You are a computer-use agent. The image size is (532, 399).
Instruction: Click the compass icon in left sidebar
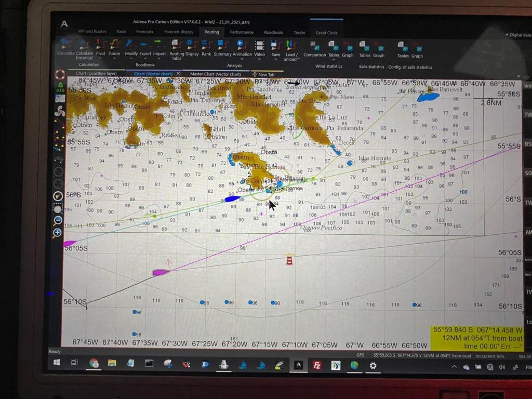point(58,196)
